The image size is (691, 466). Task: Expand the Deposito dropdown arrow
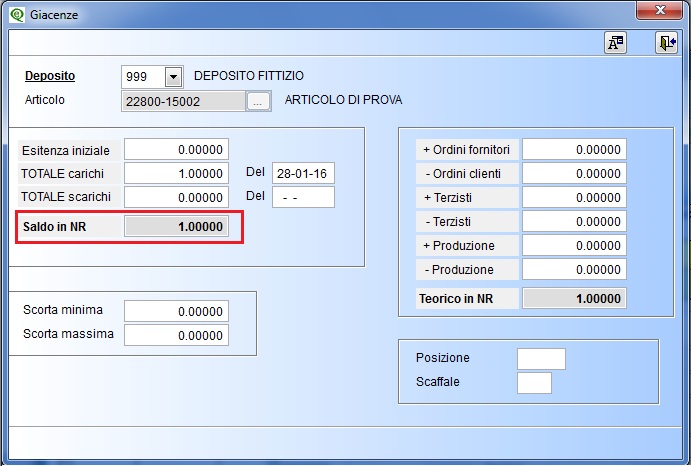pos(173,77)
